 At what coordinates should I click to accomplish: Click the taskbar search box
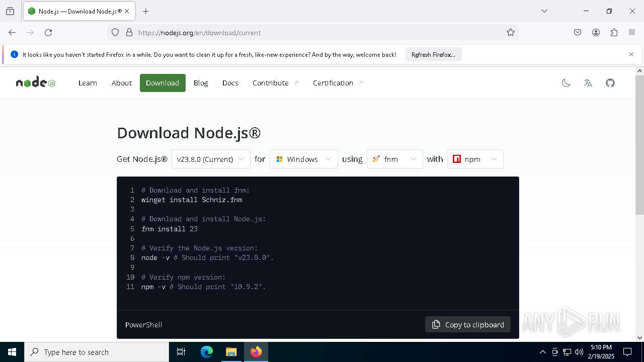[97, 352]
